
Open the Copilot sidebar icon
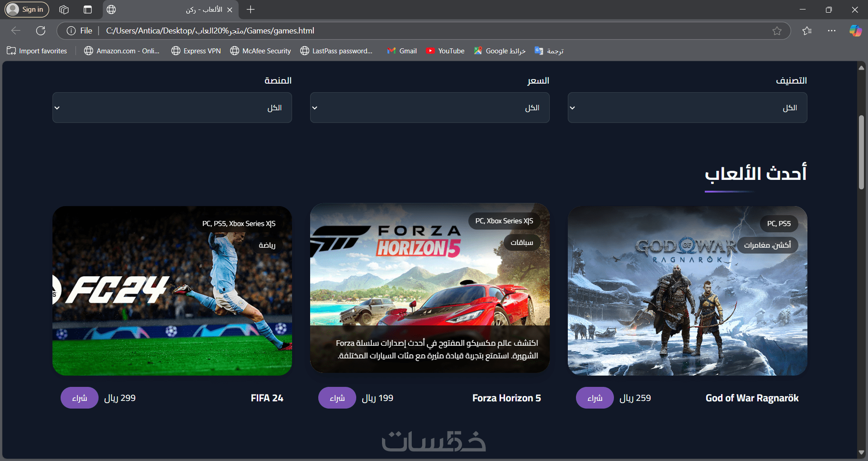(x=855, y=31)
